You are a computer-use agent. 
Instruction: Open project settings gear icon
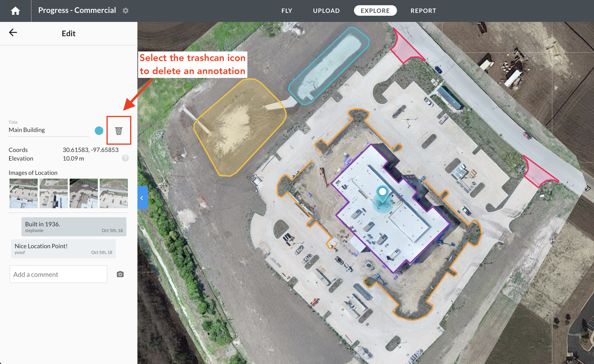[125, 10]
